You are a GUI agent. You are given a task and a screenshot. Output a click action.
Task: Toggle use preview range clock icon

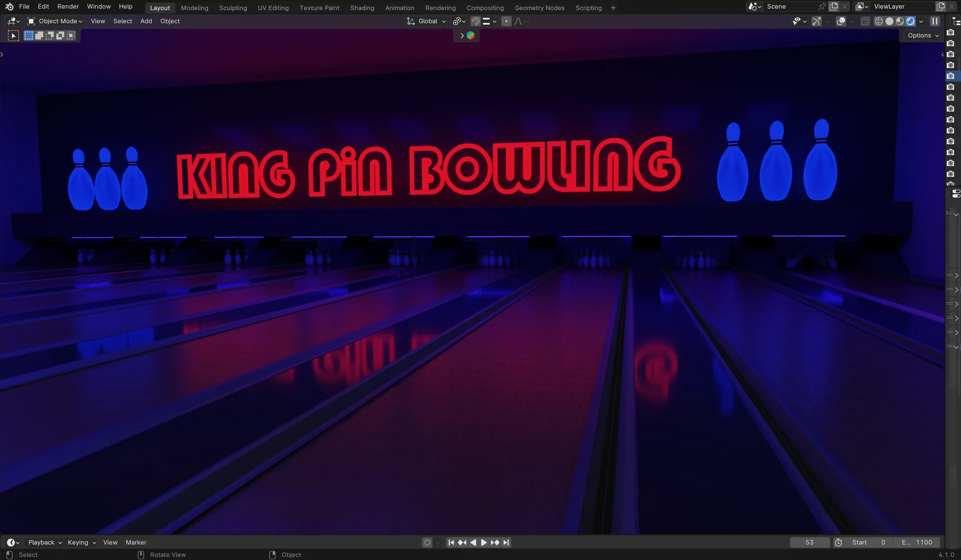tap(838, 542)
